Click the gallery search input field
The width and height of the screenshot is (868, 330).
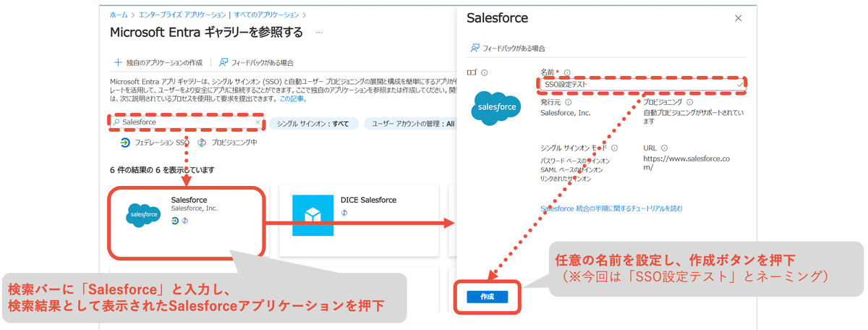click(x=187, y=122)
